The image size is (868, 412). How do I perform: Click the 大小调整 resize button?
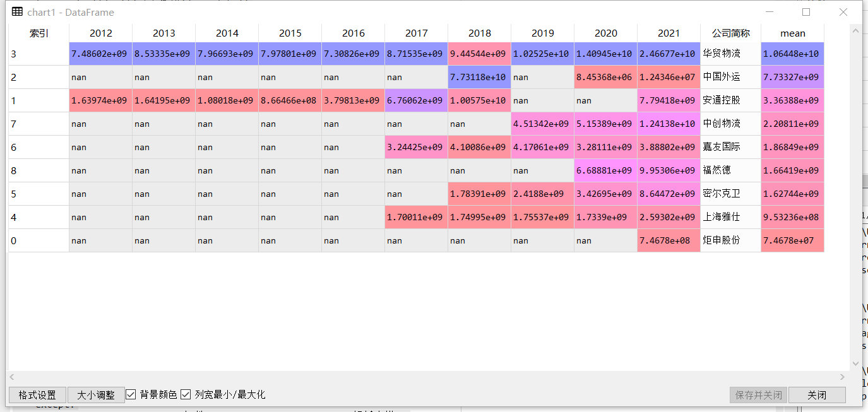pos(96,395)
